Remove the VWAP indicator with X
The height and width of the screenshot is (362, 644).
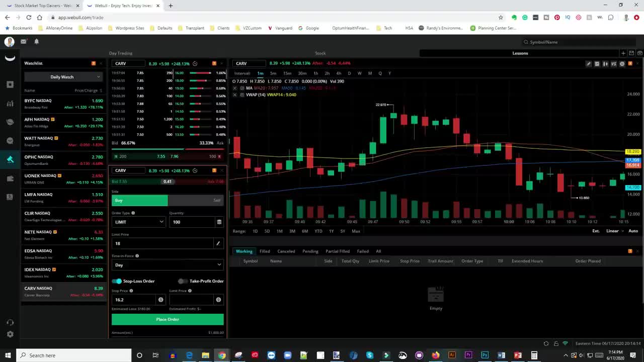coord(234,95)
